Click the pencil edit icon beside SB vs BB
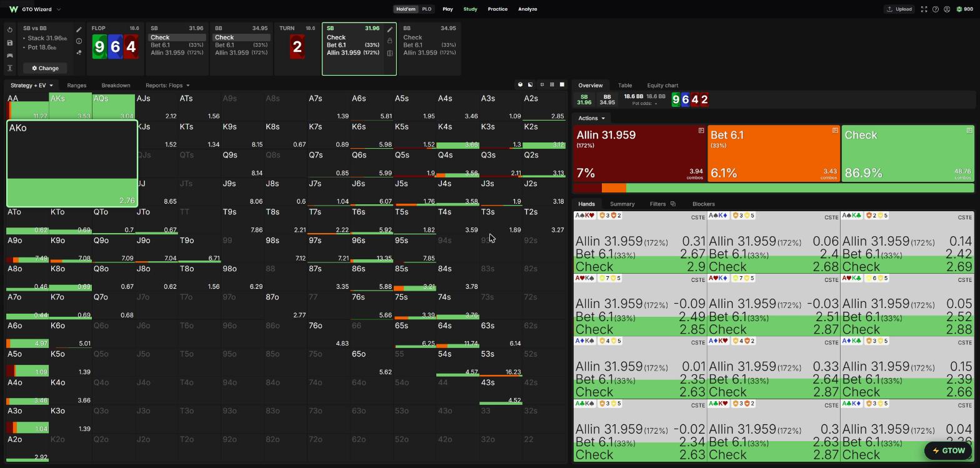The height and width of the screenshot is (468, 980). coord(79,29)
